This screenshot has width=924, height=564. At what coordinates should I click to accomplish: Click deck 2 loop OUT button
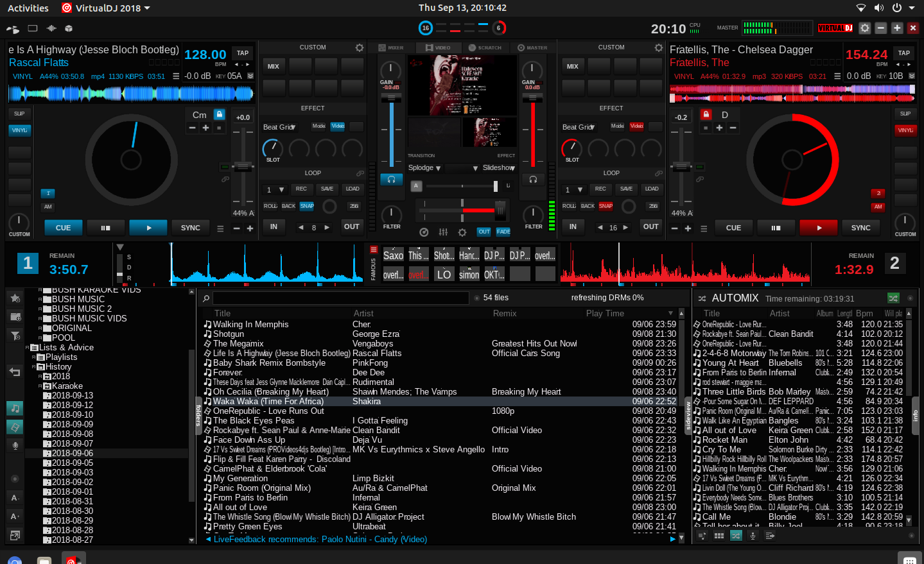tap(651, 226)
